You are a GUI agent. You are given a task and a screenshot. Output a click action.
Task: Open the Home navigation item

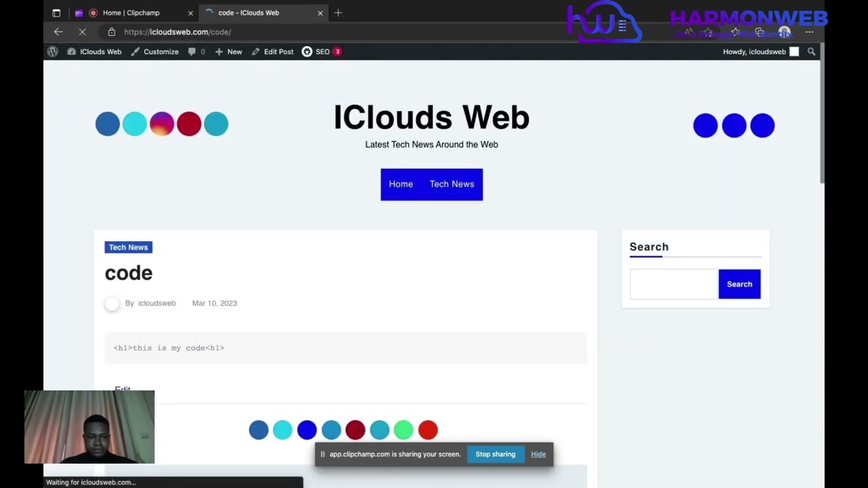401,184
